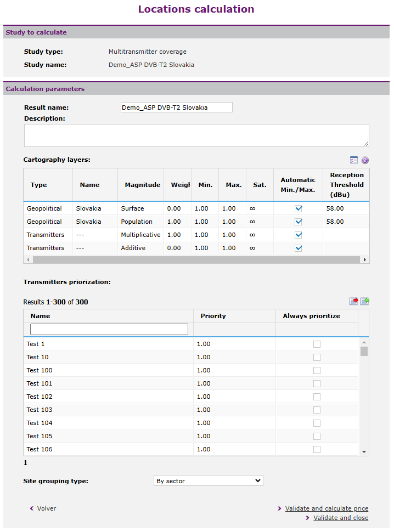Select the Test 102 transmitter row name

(x=40, y=397)
